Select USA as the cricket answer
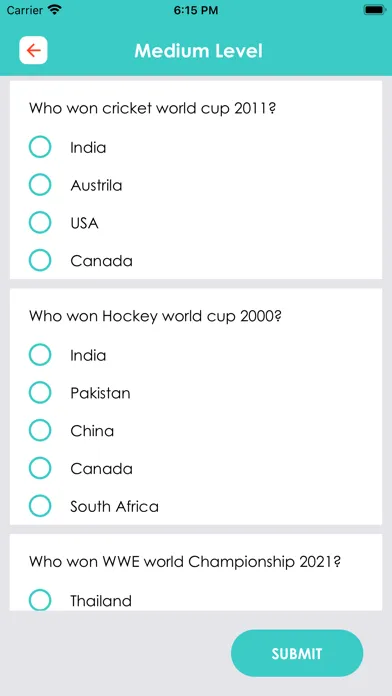392x696 pixels. (40, 222)
